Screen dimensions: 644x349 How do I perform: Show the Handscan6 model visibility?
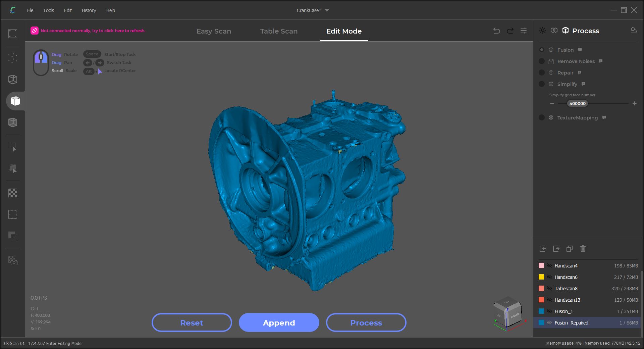[549, 277]
